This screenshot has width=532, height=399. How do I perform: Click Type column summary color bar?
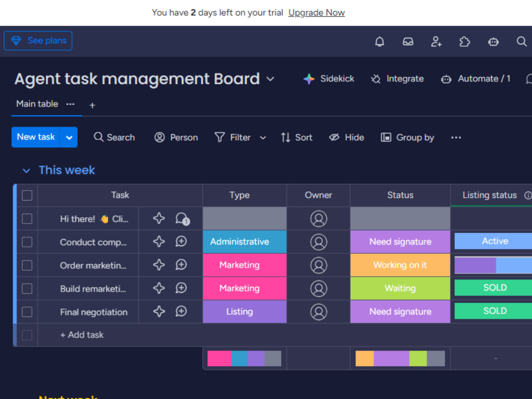244,359
